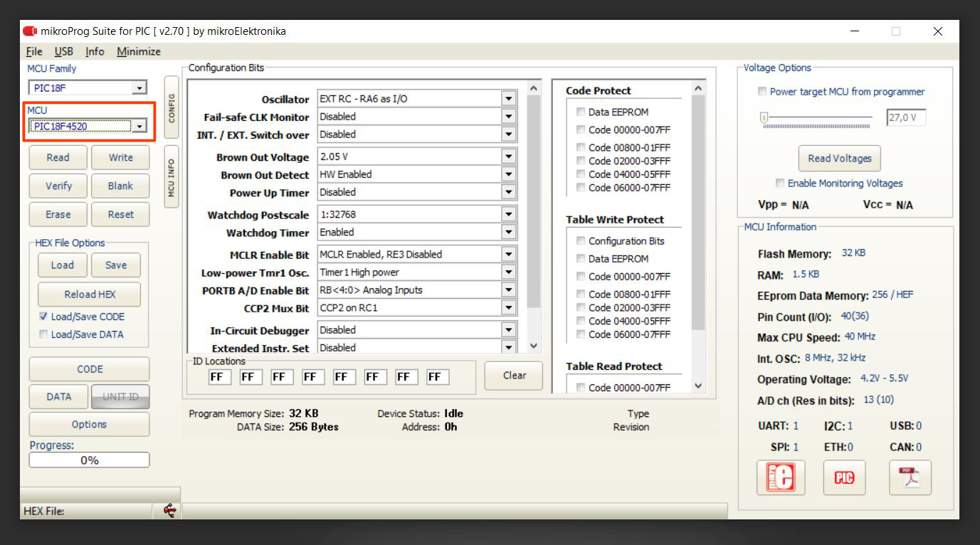Toggle Load/Save CODE checkbox
Viewport: 980px width, 545px height.
click(x=44, y=317)
